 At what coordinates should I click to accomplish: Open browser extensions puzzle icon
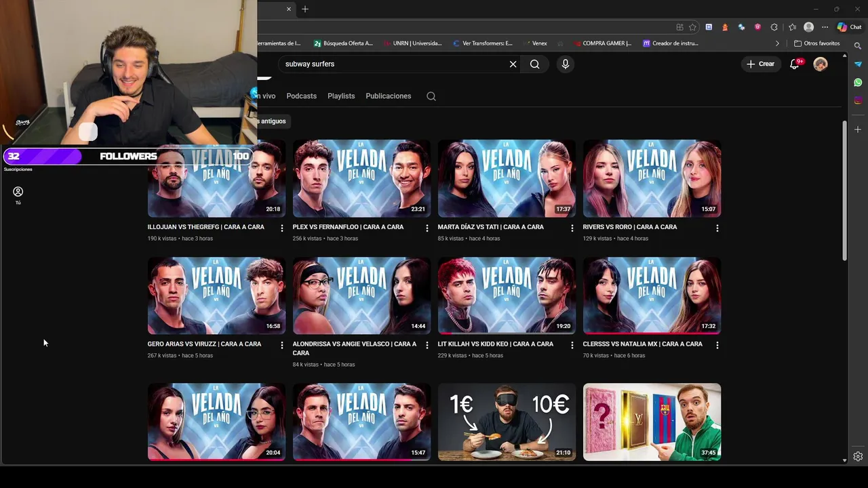pos(774,27)
